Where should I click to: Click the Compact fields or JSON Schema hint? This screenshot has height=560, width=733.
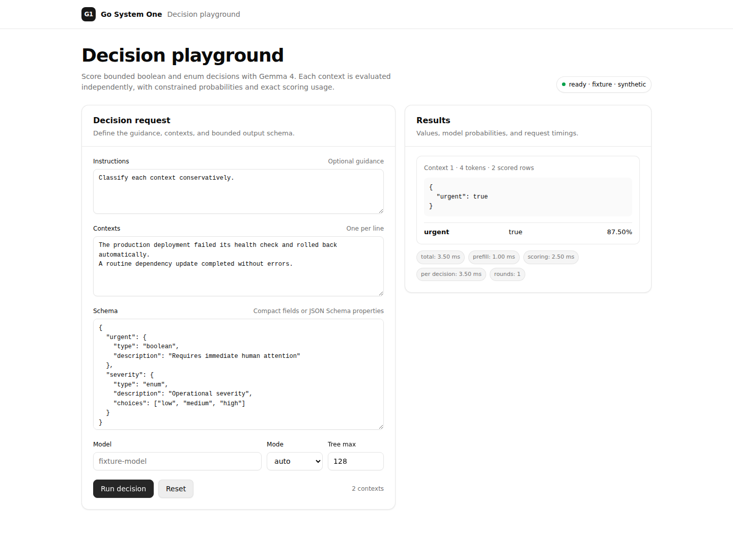(x=319, y=311)
